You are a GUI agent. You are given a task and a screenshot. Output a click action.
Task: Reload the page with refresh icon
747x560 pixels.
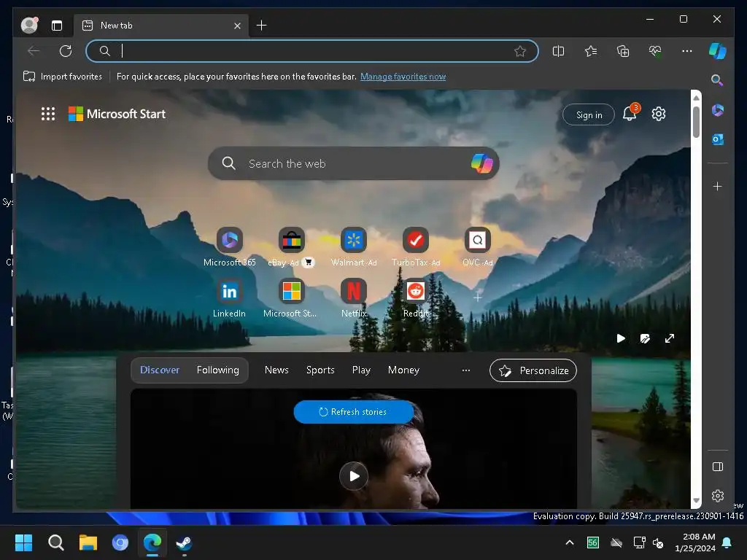[x=66, y=51]
